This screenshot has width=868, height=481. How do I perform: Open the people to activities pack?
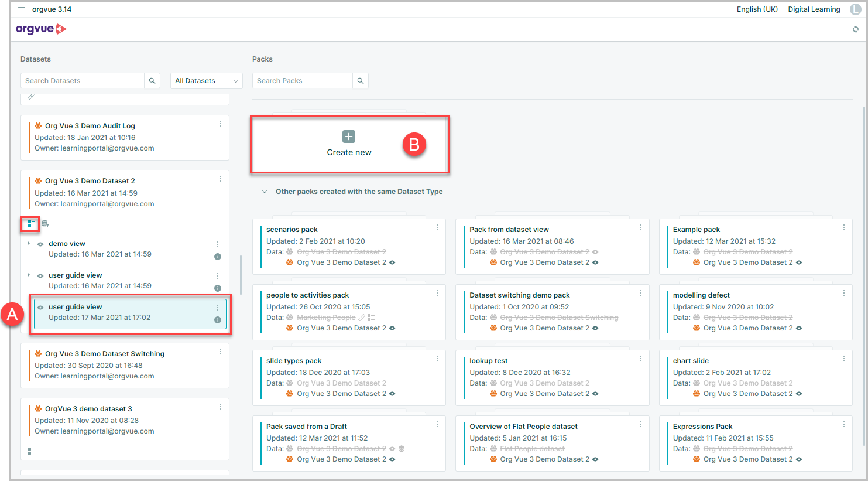coord(349,312)
